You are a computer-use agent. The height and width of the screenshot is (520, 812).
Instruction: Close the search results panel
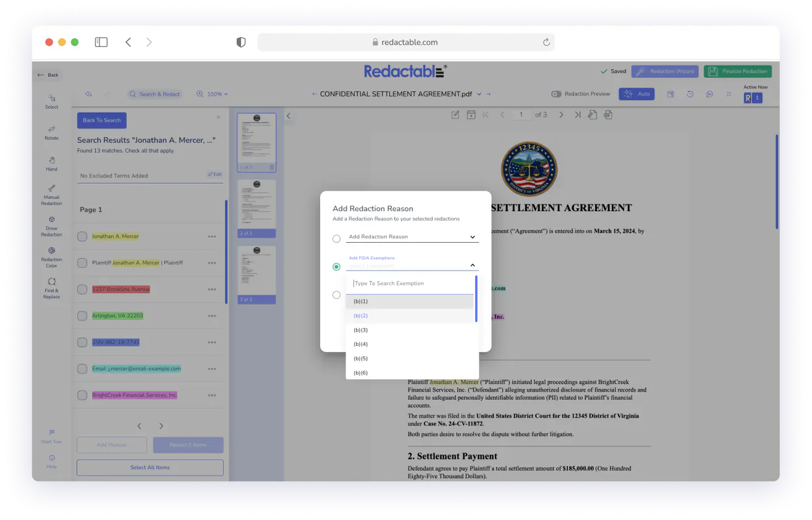click(x=218, y=117)
